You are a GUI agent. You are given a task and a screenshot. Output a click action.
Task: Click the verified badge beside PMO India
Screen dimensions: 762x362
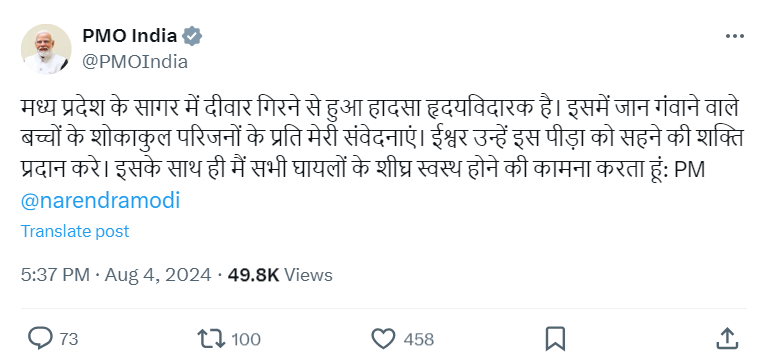(x=192, y=36)
